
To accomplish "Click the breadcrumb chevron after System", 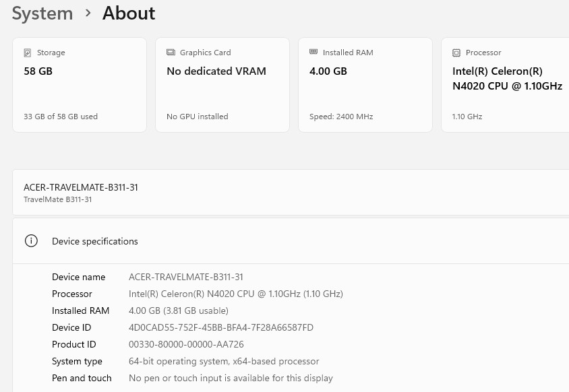I will (88, 13).
